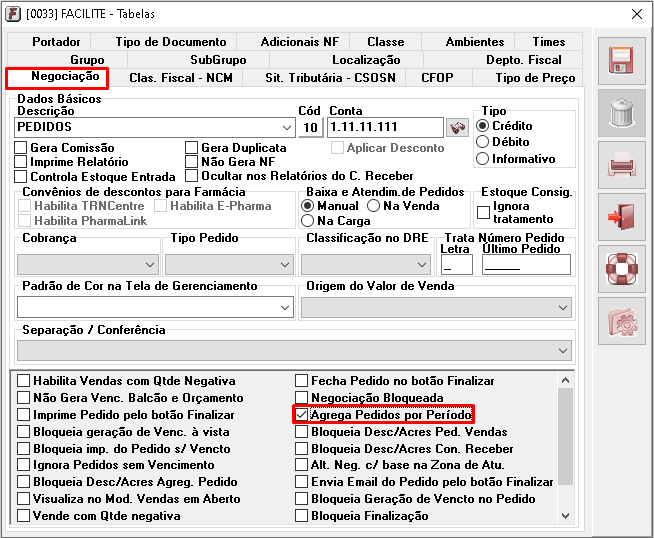Enable Habilita Vendas com Qtde Negativa

pos(23,380)
